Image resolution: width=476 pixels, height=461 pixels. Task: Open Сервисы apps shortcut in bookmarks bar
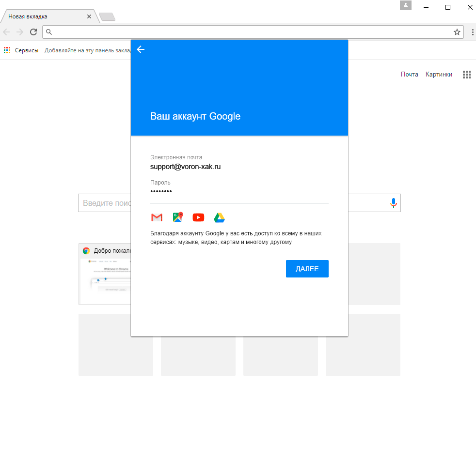pos(21,50)
